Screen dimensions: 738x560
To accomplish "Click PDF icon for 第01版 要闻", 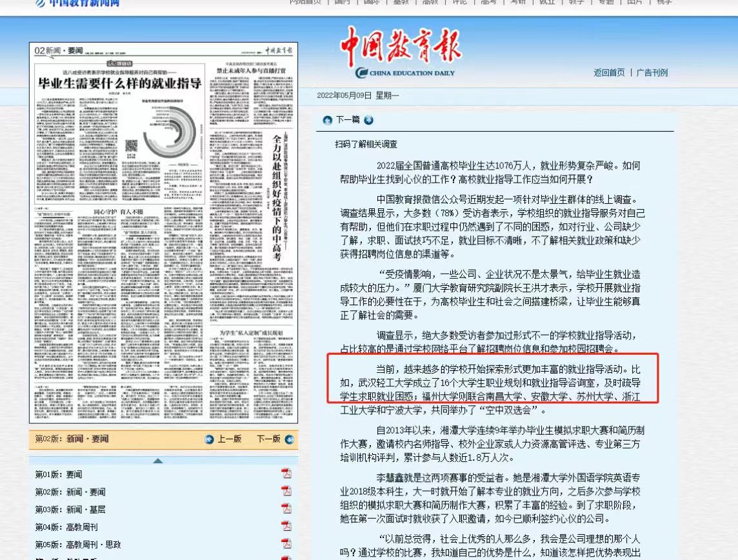I will [286, 474].
